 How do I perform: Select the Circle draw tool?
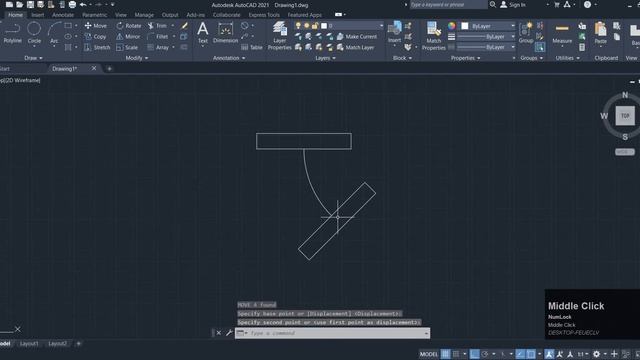[x=34, y=33]
